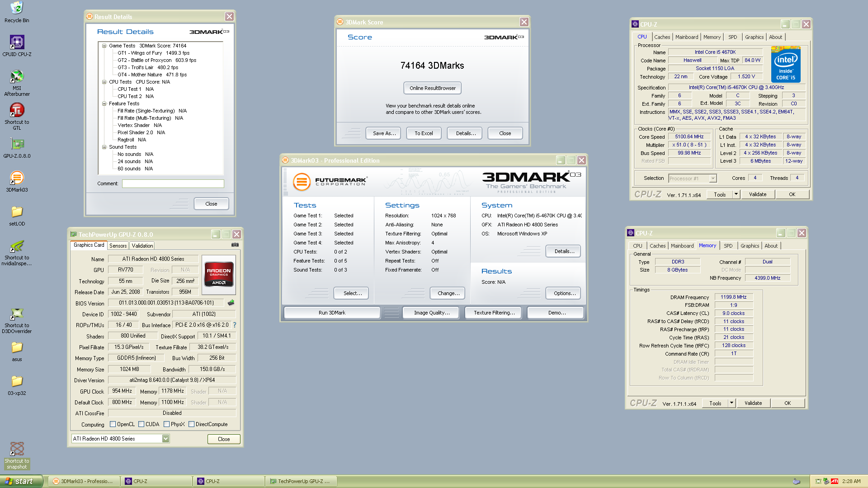Open Tools dropdown arrow in upper CPU-Z window
The height and width of the screenshot is (488, 868).
point(736,194)
